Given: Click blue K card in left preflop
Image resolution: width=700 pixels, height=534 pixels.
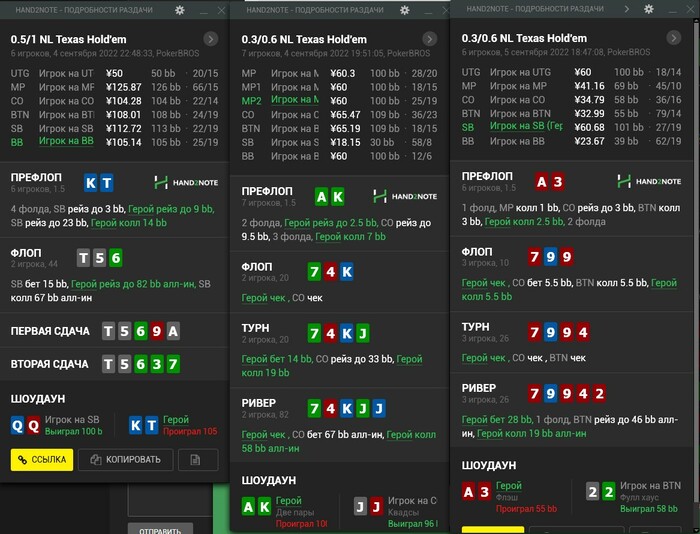Looking at the screenshot, I should pos(91,183).
